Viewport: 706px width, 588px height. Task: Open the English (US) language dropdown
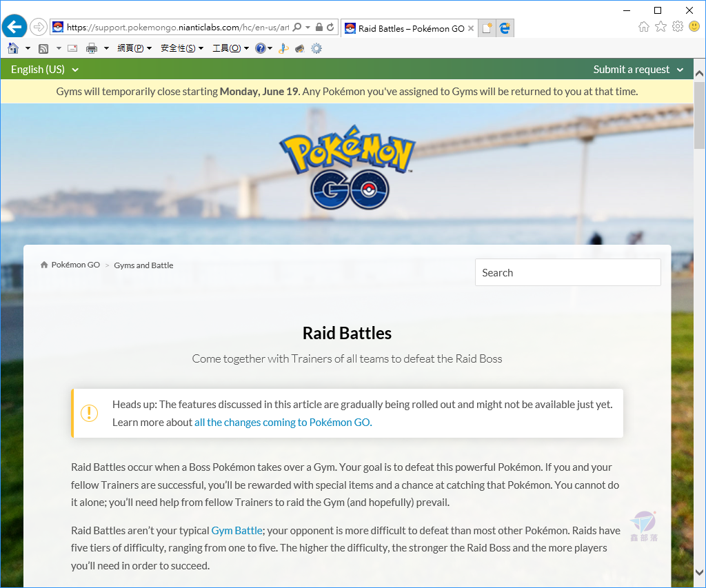pyautogui.click(x=45, y=70)
